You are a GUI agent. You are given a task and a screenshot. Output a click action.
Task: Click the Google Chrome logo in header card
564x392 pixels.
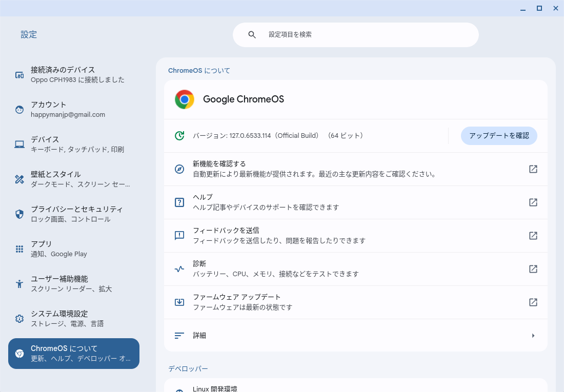pyautogui.click(x=185, y=99)
